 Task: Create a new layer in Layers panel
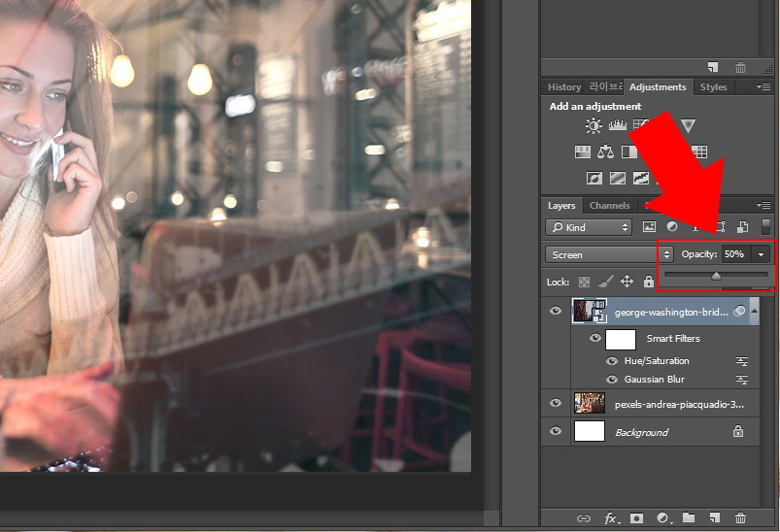tap(715, 518)
